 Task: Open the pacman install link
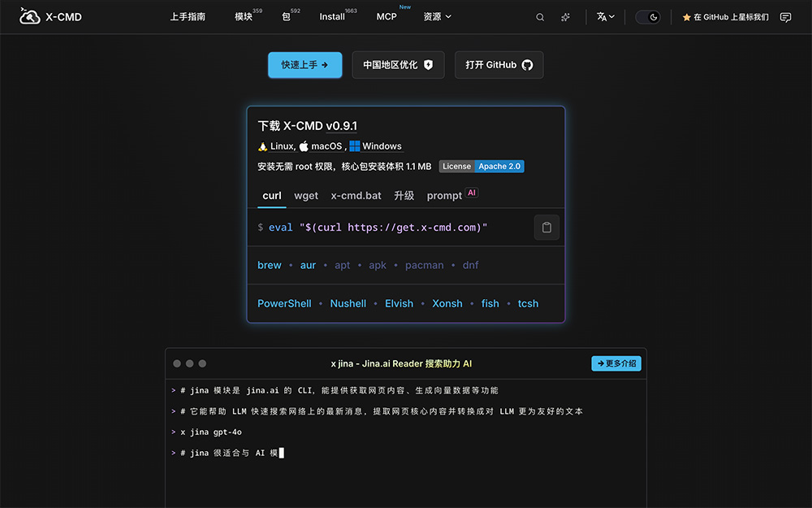pos(424,265)
